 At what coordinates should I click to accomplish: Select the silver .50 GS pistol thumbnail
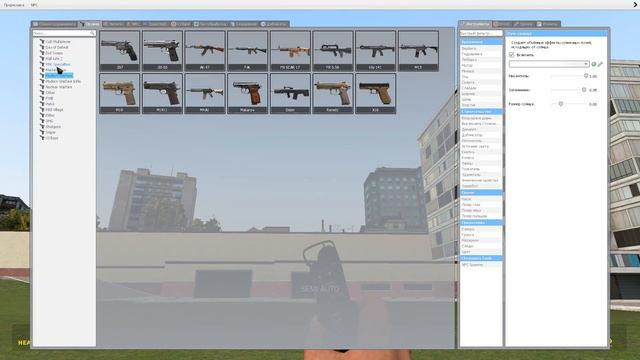(162, 51)
